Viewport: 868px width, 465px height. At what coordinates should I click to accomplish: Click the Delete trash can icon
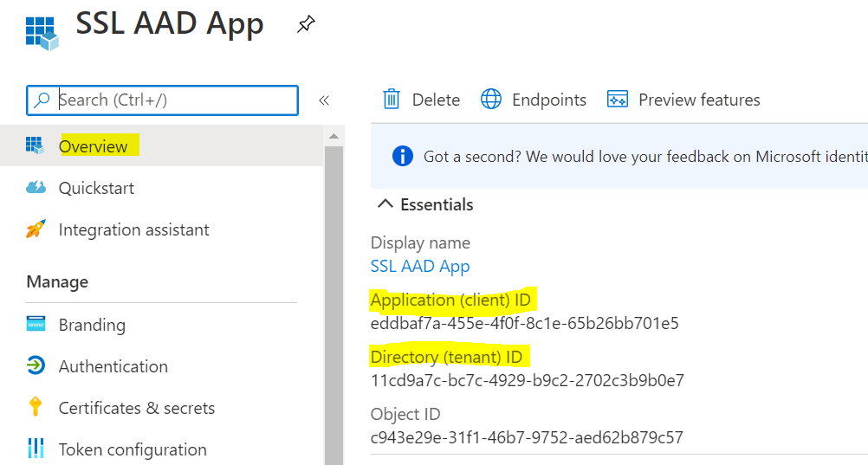pyautogui.click(x=392, y=100)
